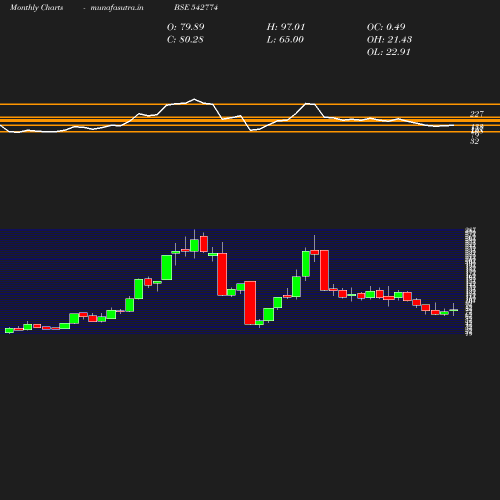Click the "OC: 0.49" reading
This screenshot has height=500, width=500.
pos(386,27)
